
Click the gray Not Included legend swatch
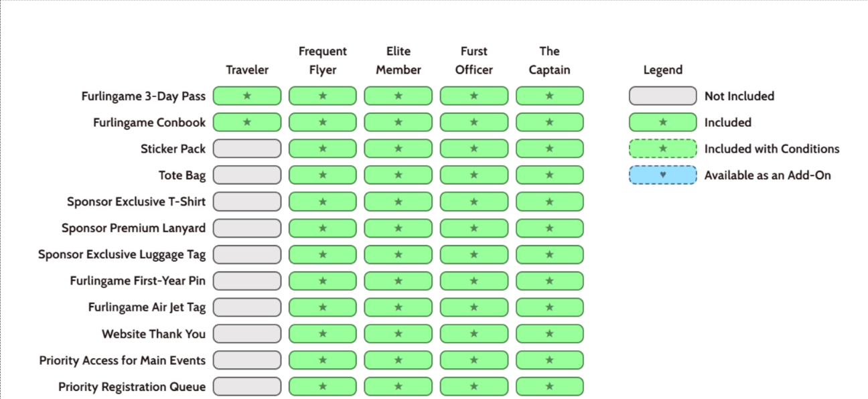tap(663, 96)
